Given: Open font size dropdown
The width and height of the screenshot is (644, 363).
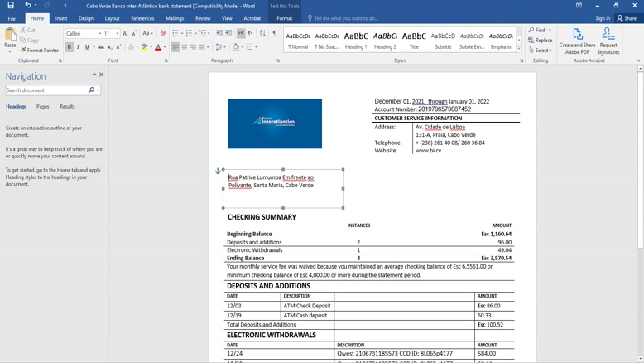Looking at the screenshot, I should (x=117, y=33).
